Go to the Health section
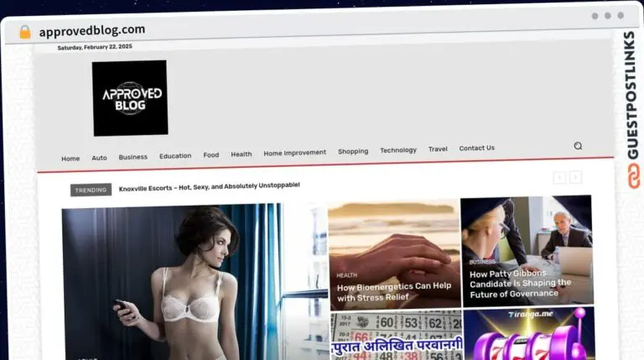 coord(241,154)
